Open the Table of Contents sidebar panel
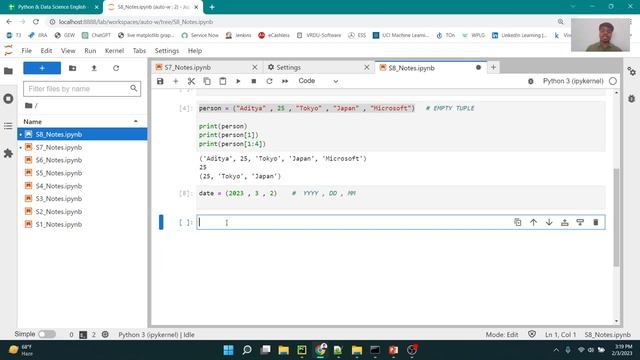The image size is (640, 360). (x=8, y=126)
